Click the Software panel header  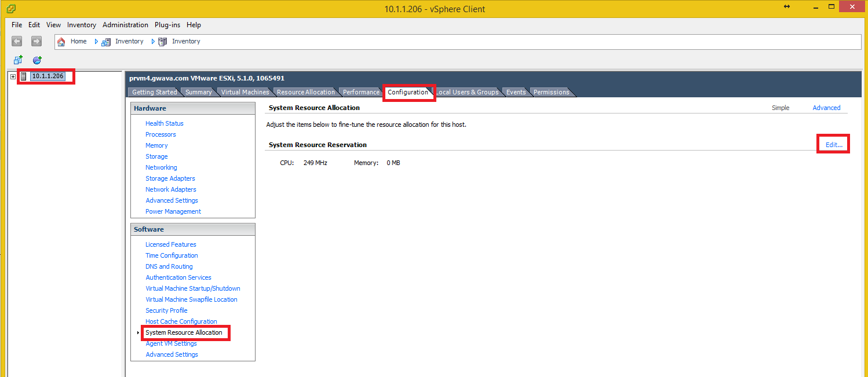click(x=193, y=229)
